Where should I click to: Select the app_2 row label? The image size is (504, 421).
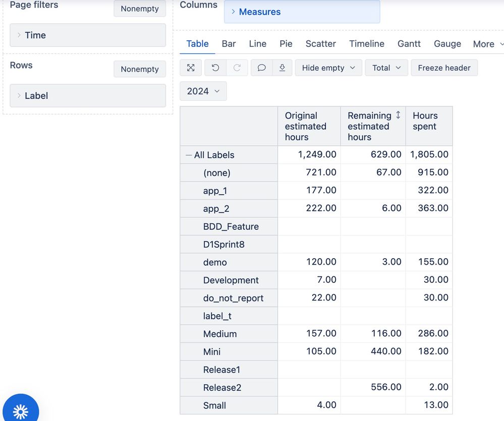coord(216,209)
